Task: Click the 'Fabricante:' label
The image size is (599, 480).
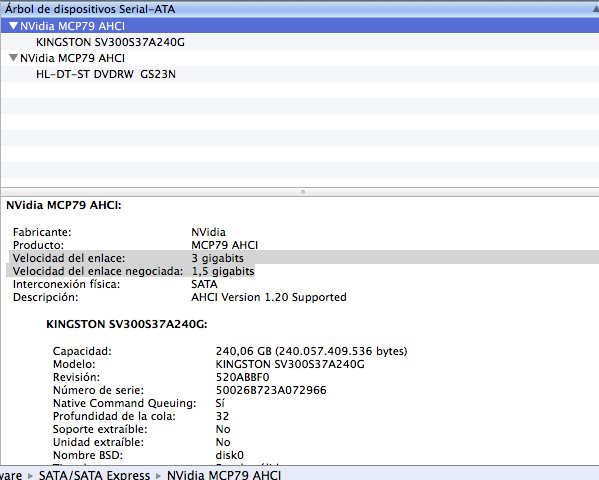Action: click(x=42, y=232)
